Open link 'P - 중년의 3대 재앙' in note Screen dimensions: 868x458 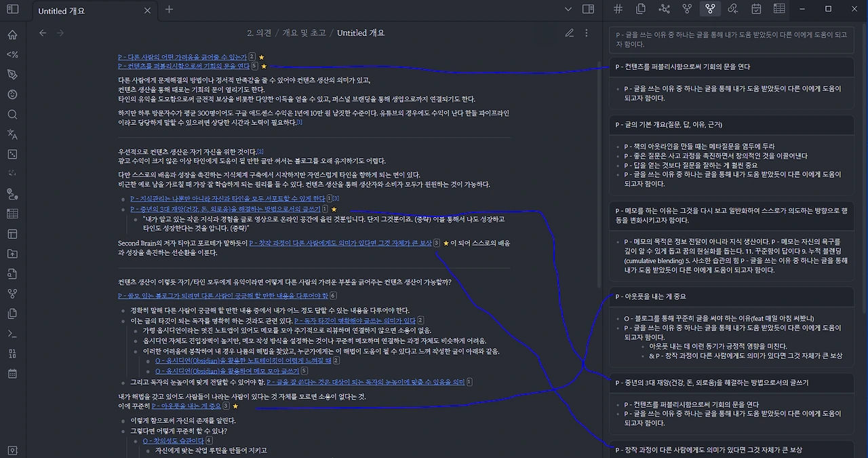point(225,209)
